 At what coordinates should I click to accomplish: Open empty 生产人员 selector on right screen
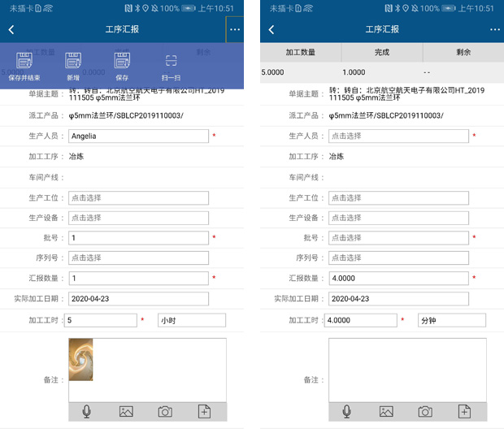pyautogui.click(x=398, y=136)
